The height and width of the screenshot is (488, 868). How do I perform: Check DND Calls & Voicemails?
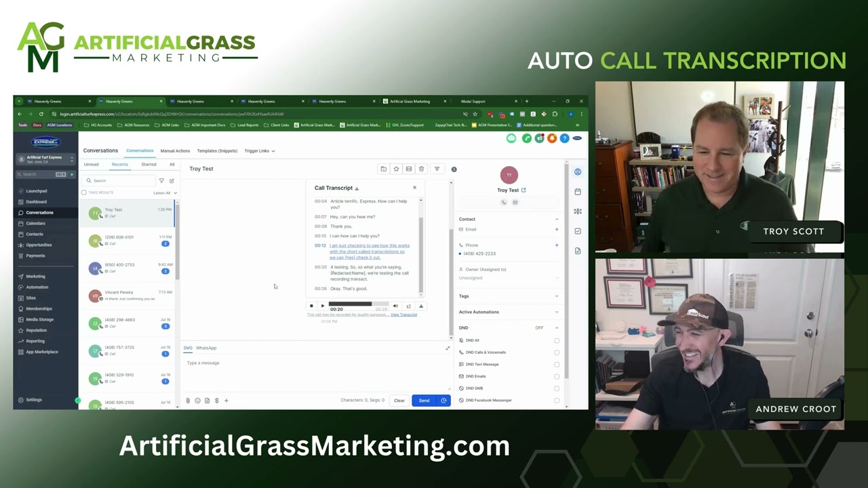pos(557,352)
